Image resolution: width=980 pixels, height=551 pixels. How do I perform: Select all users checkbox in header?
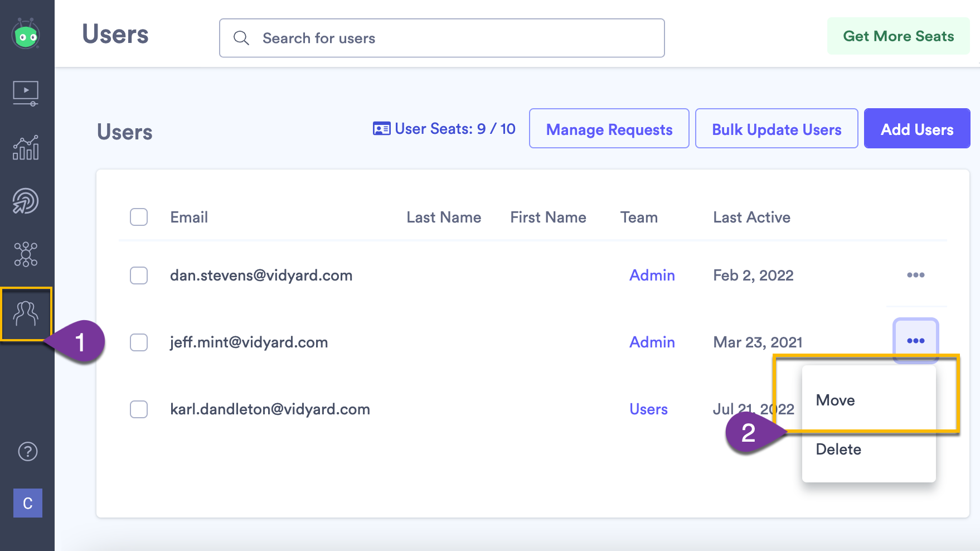click(x=139, y=217)
